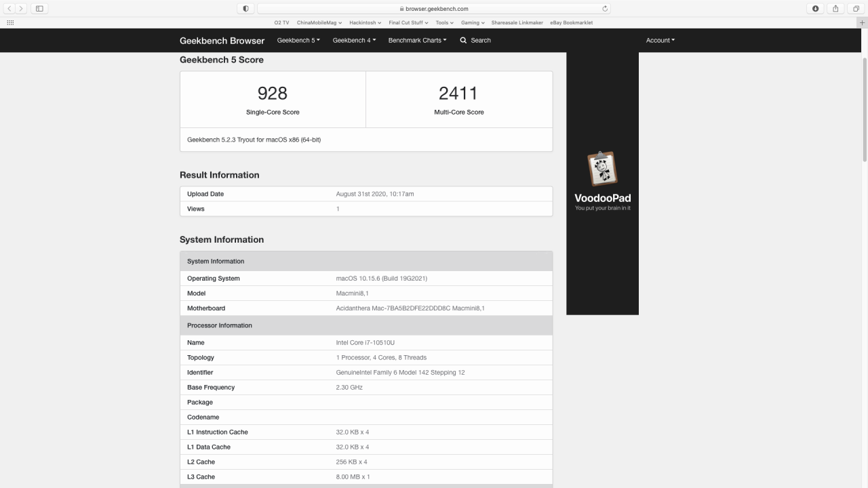Go to Geekbench Browser home logo
This screenshot has height=488, width=868.
tap(222, 41)
